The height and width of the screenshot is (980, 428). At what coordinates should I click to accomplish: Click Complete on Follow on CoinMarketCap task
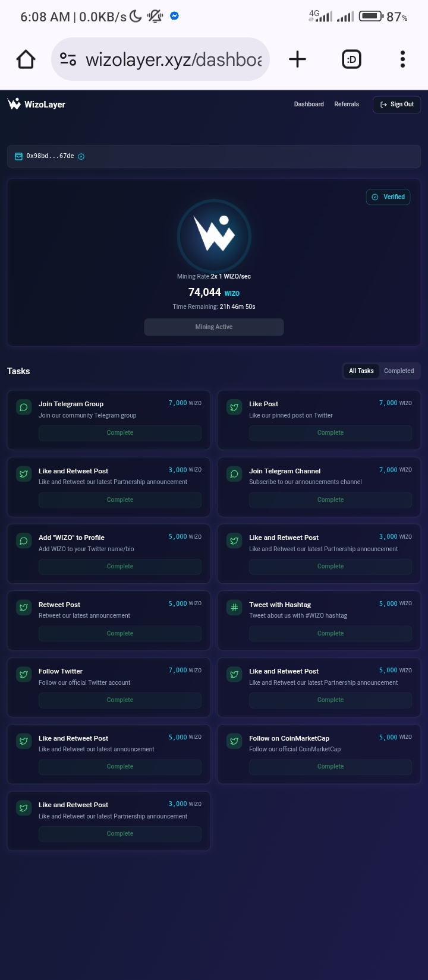(x=331, y=767)
